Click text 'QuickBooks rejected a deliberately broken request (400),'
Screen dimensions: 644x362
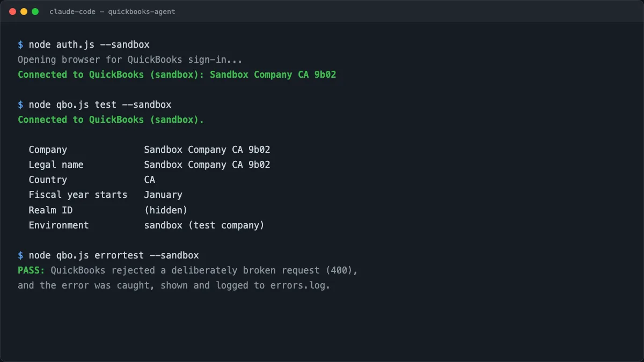[204, 270]
